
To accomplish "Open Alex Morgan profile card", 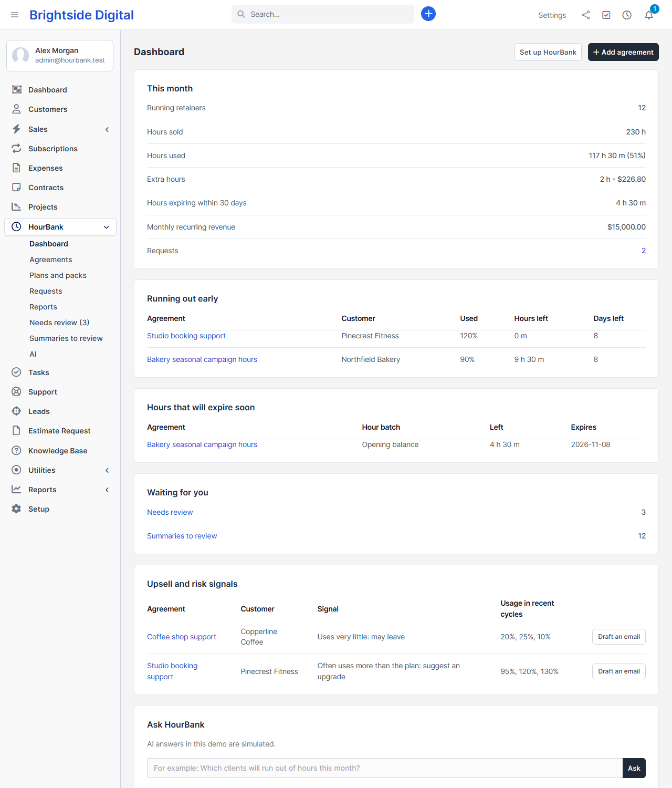I will [x=60, y=56].
